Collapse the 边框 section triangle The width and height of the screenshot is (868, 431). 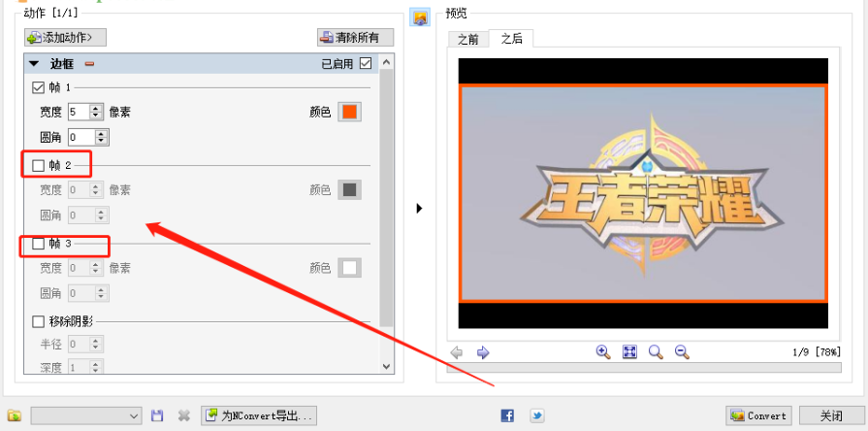pos(34,64)
